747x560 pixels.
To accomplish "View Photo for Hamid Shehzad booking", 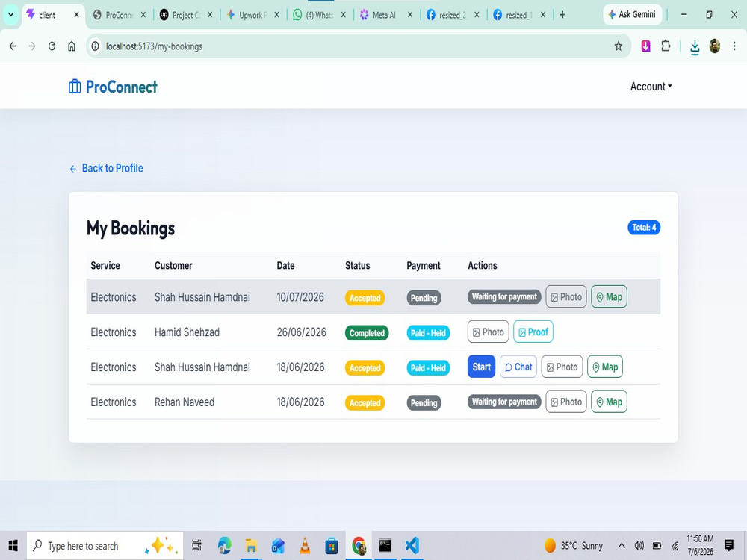I will tap(489, 332).
